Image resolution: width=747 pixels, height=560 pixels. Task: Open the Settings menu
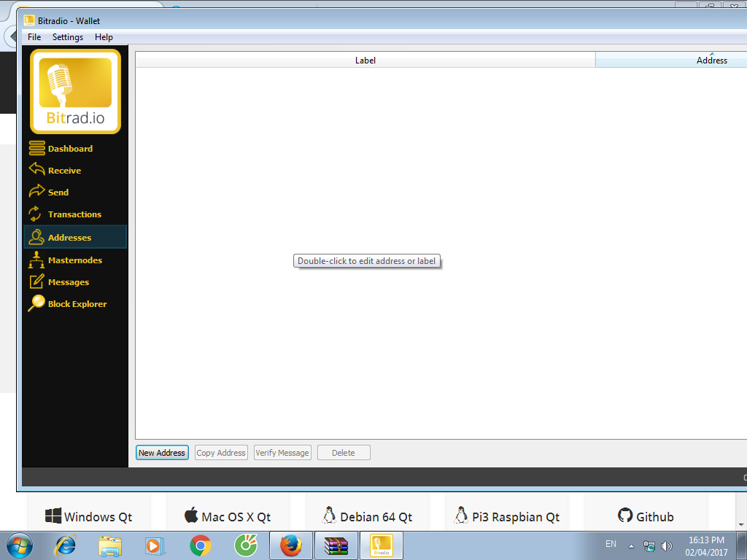coord(68,37)
